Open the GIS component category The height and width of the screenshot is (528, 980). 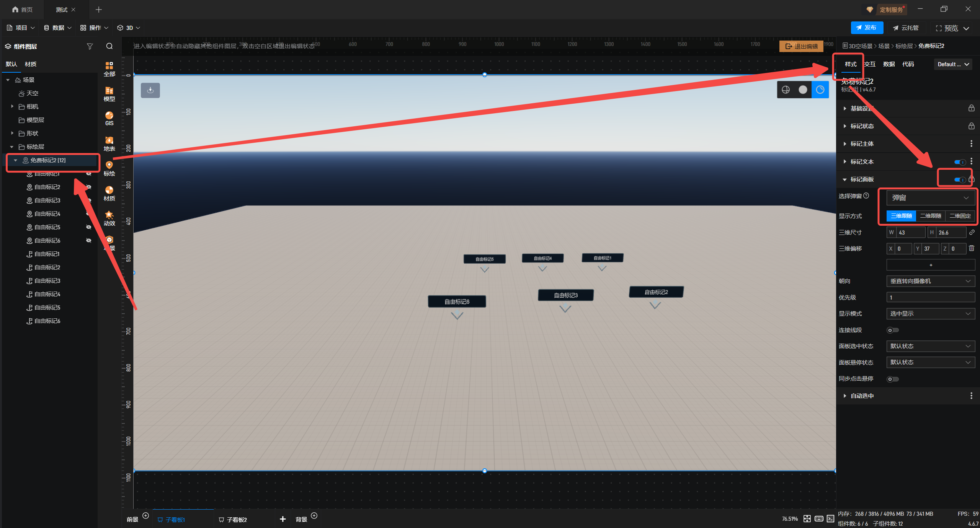[109, 118]
